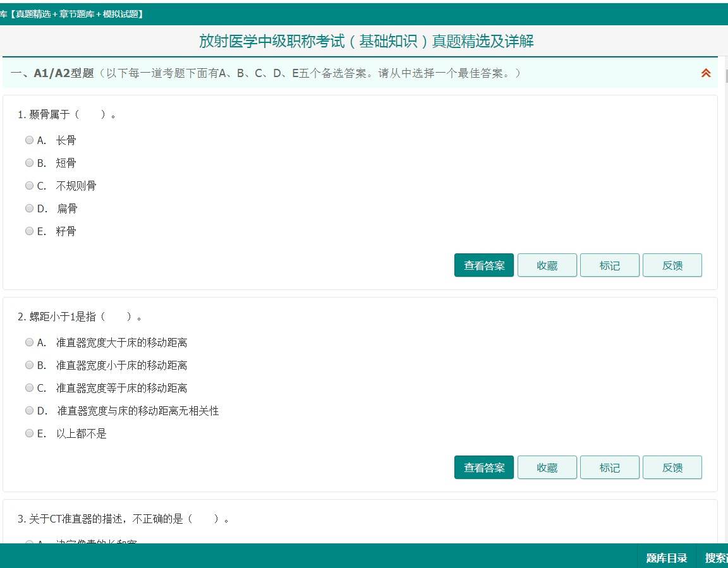View the answer for question 2
This screenshot has height=568, width=728.
484,468
